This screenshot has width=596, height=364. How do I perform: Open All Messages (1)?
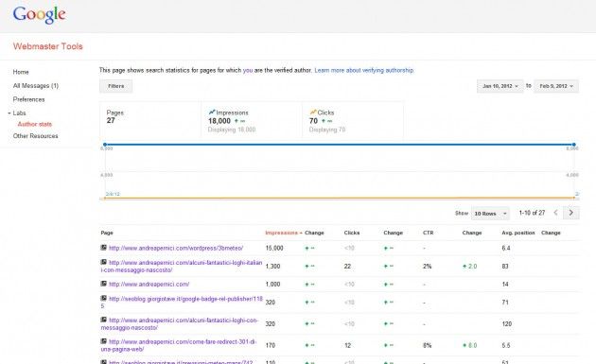(x=36, y=85)
